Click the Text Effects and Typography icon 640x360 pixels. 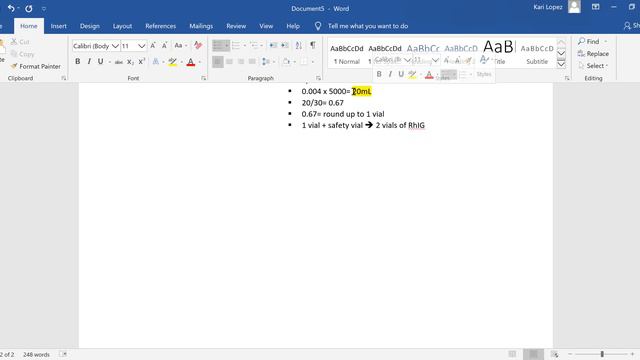click(x=156, y=62)
